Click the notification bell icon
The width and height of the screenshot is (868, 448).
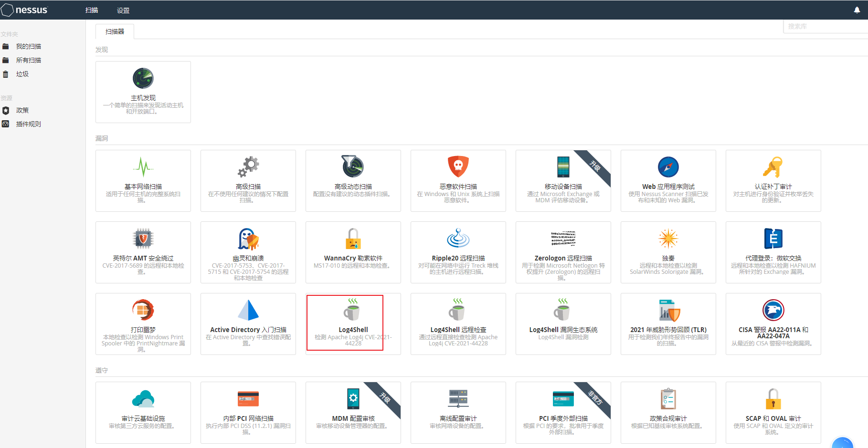[857, 10]
